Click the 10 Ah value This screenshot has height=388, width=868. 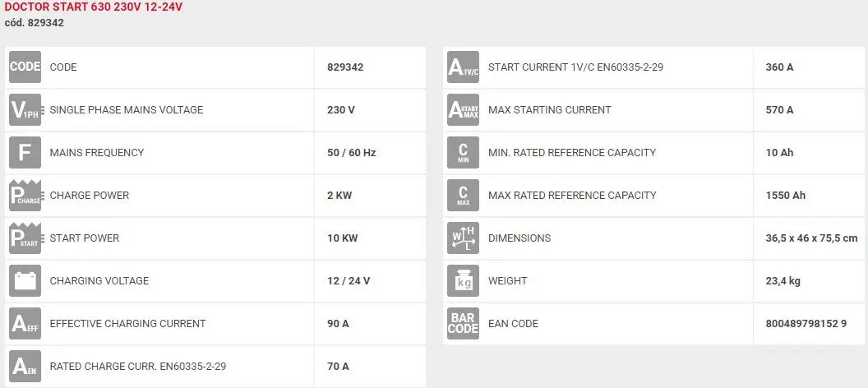click(779, 152)
